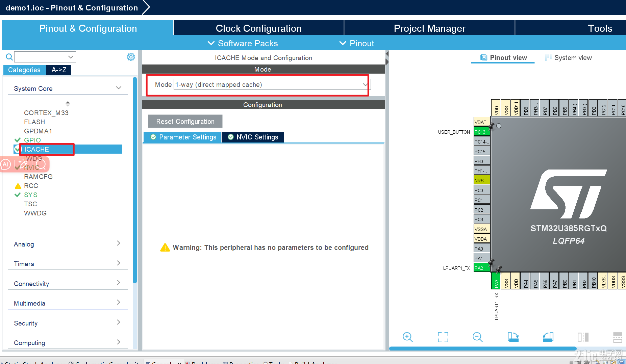The width and height of the screenshot is (626, 364).
Task: Rotate the chip counter-clockwise
Action: [548, 337]
